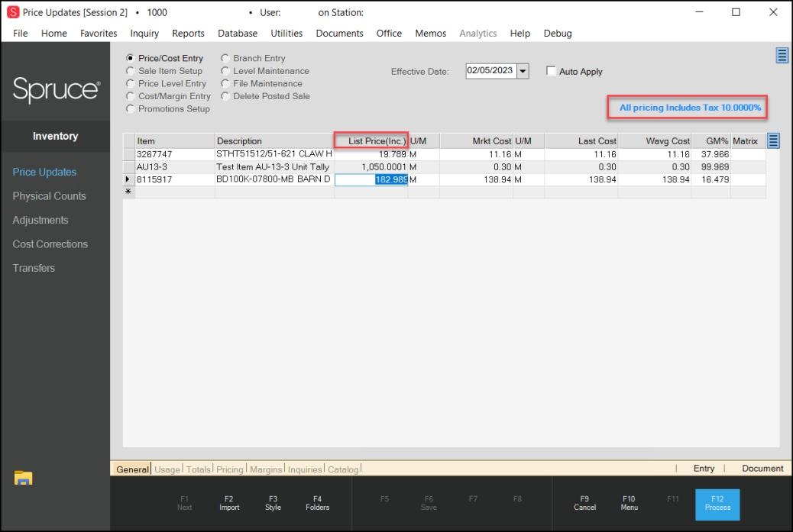The image size is (793, 532).
Task: Click F4 Folders button
Action: (x=317, y=503)
